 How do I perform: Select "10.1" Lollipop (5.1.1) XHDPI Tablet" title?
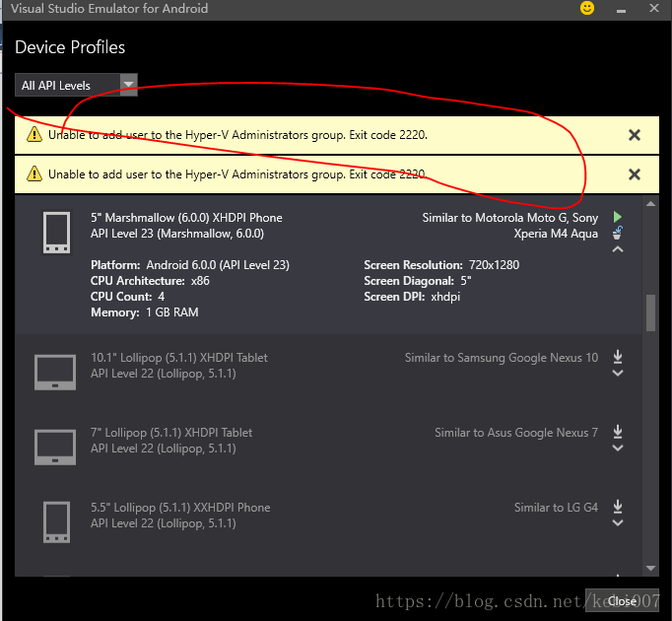[x=179, y=358]
